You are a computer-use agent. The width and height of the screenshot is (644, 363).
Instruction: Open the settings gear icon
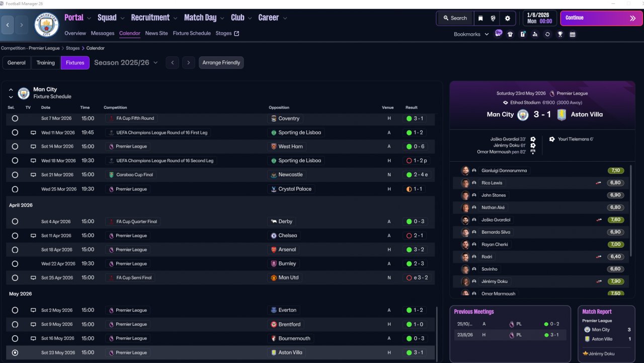coord(507,18)
